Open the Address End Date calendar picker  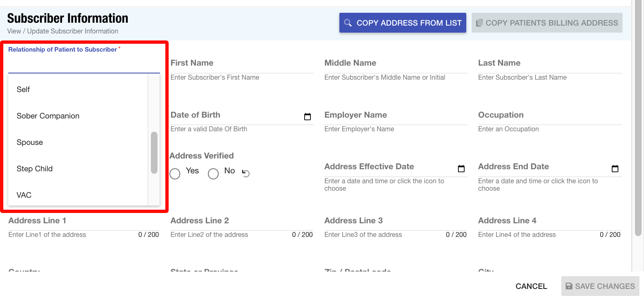615,168
